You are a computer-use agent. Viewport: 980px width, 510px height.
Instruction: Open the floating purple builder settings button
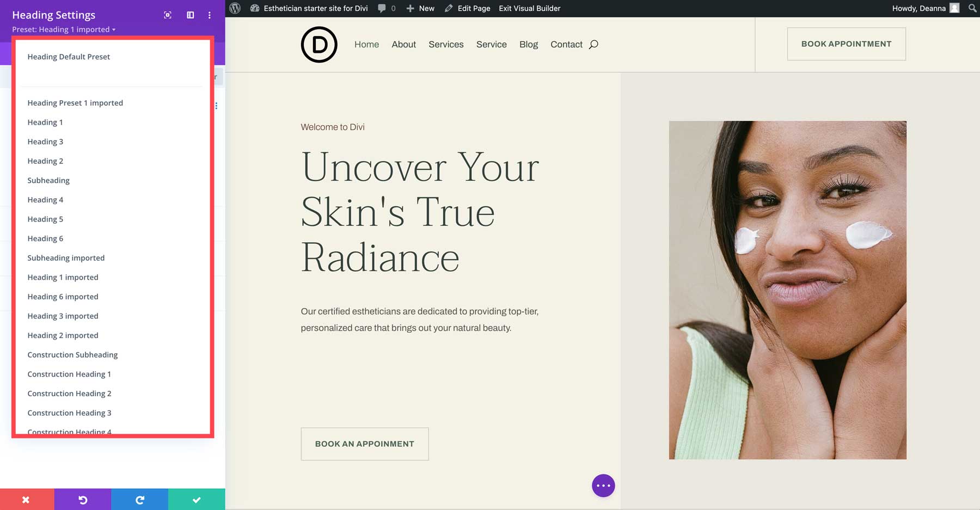click(603, 485)
